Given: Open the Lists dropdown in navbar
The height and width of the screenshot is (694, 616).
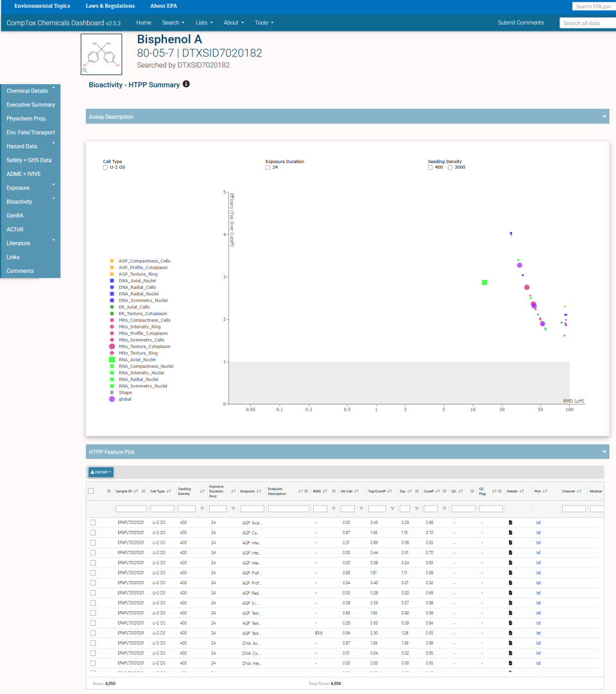Looking at the screenshot, I should tap(203, 22).
